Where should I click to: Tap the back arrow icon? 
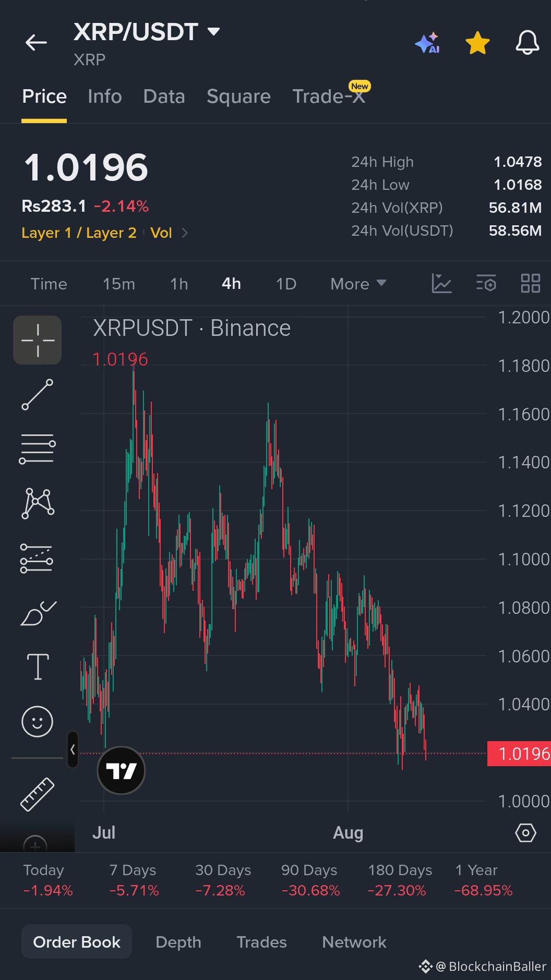[36, 43]
